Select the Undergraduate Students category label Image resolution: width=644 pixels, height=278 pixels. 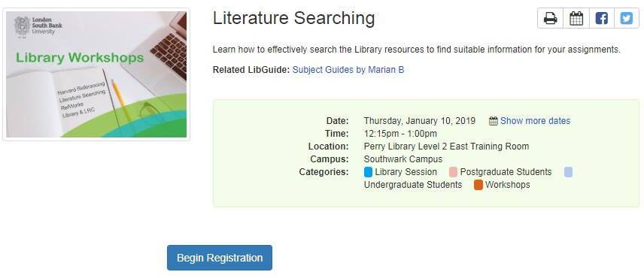(x=413, y=185)
